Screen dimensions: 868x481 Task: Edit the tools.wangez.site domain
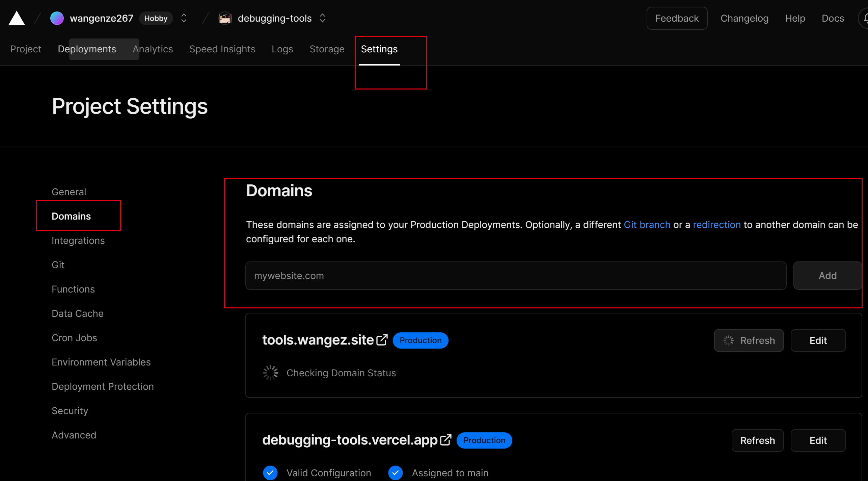818,340
